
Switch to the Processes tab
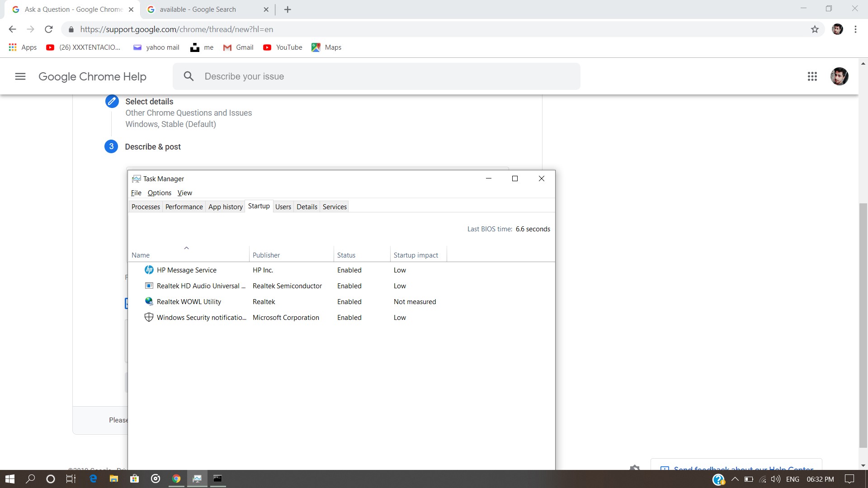pyautogui.click(x=146, y=207)
